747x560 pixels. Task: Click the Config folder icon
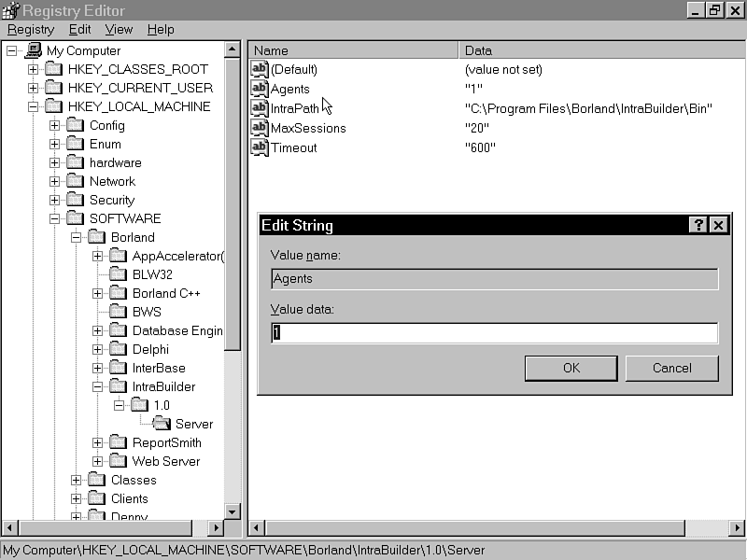[x=76, y=125]
